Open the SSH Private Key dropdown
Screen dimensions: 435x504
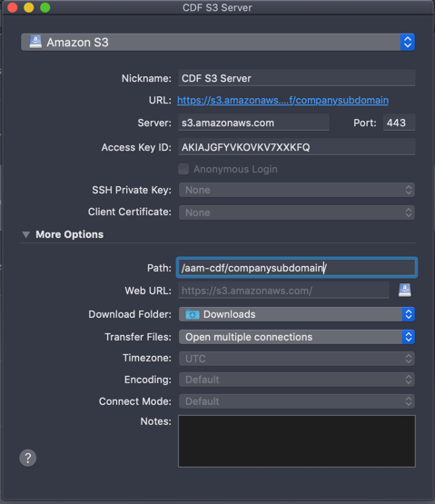pyautogui.click(x=297, y=190)
